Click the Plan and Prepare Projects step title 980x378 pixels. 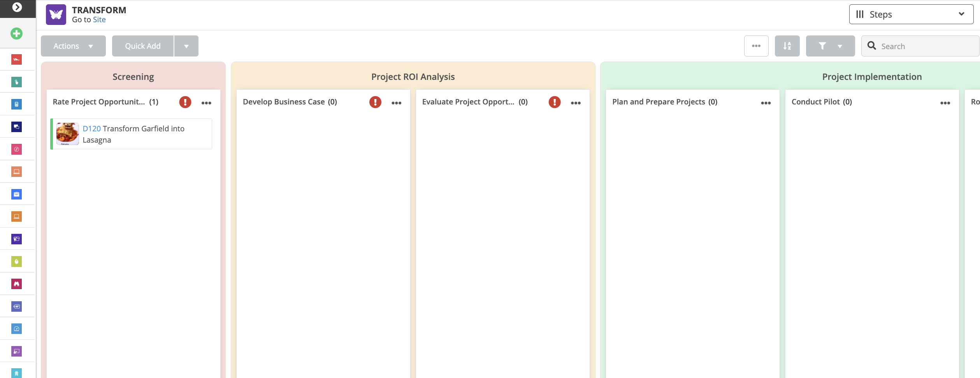point(659,102)
